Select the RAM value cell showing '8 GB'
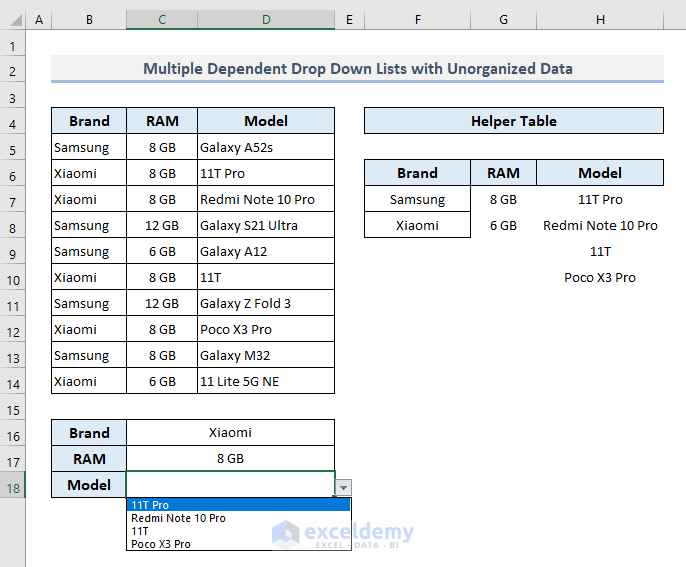686x567 pixels. click(x=231, y=458)
